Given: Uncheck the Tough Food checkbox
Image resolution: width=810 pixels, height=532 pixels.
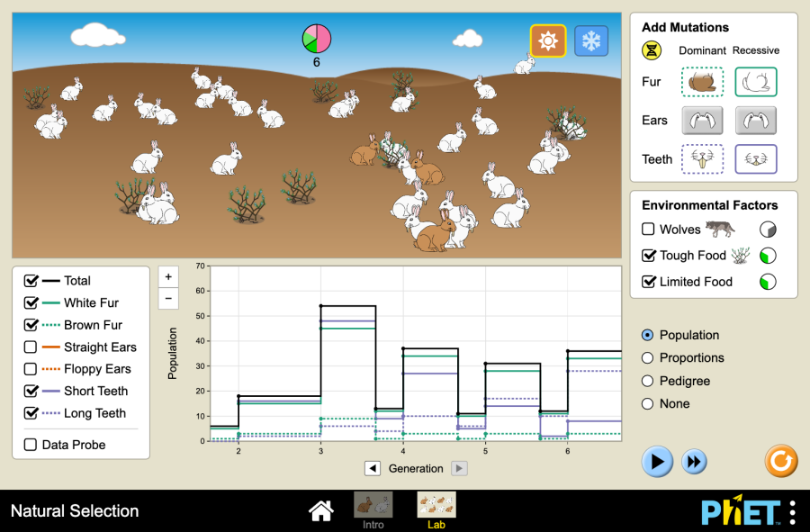Looking at the screenshot, I should (649, 256).
